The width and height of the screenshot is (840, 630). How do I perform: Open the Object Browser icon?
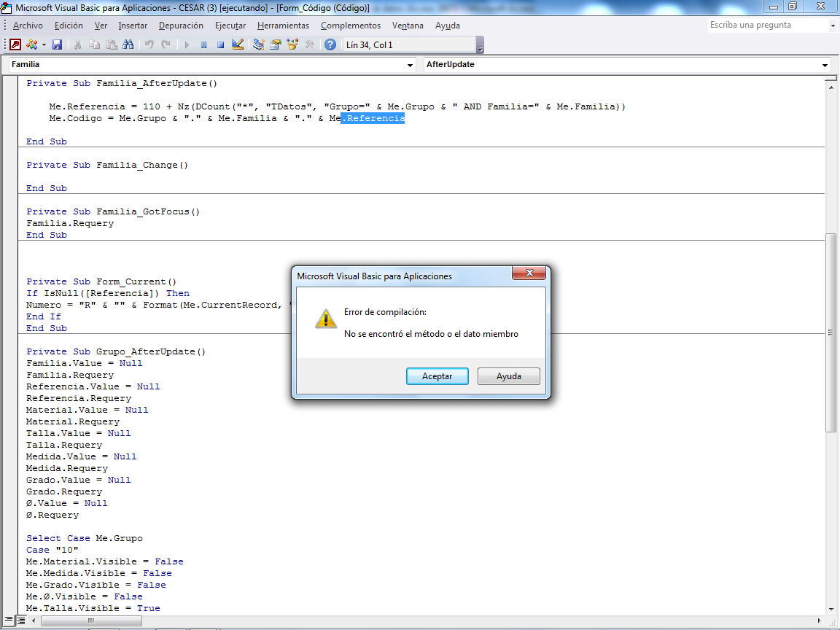point(292,44)
